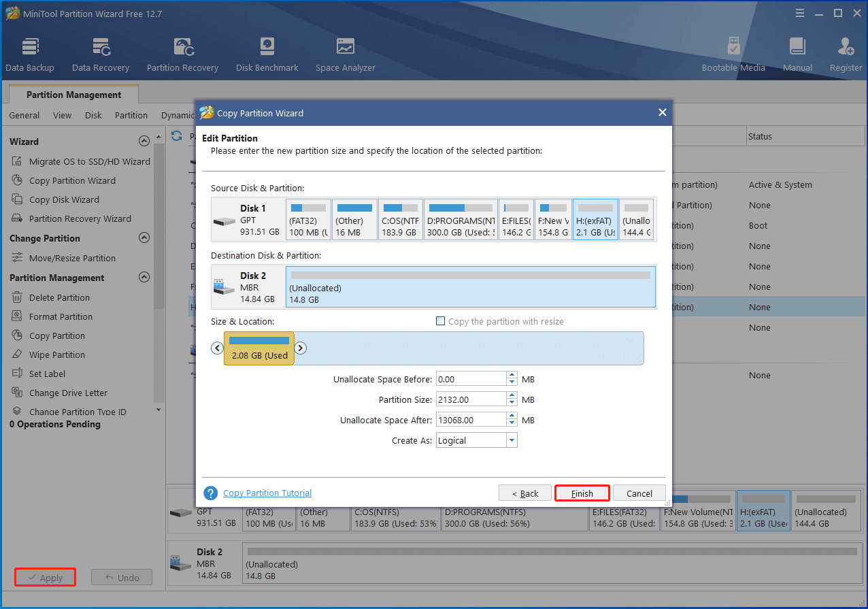Click the (Unallocated) 144.4 GB block in the bottom disk map
The image size is (868, 609).
[x=826, y=511]
